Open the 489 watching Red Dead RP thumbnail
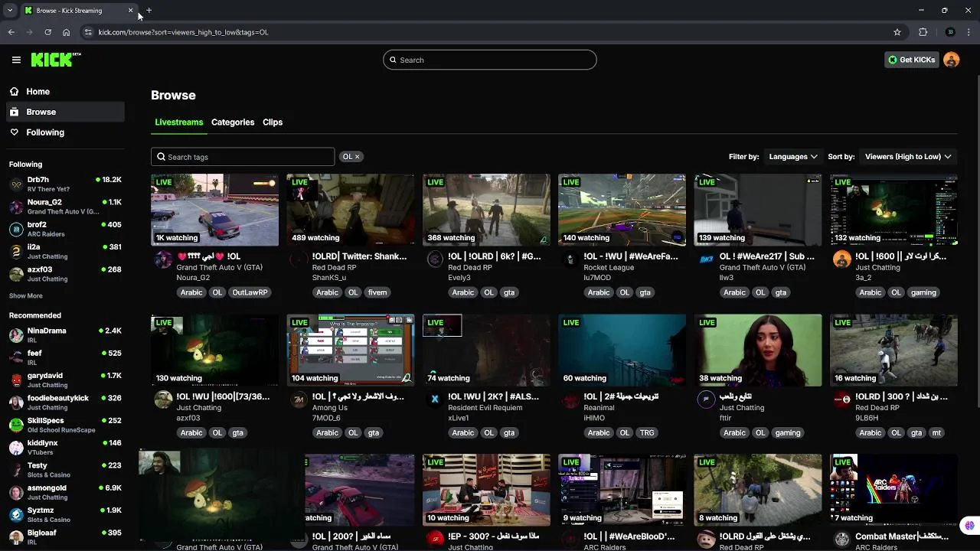 pyautogui.click(x=351, y=210)
